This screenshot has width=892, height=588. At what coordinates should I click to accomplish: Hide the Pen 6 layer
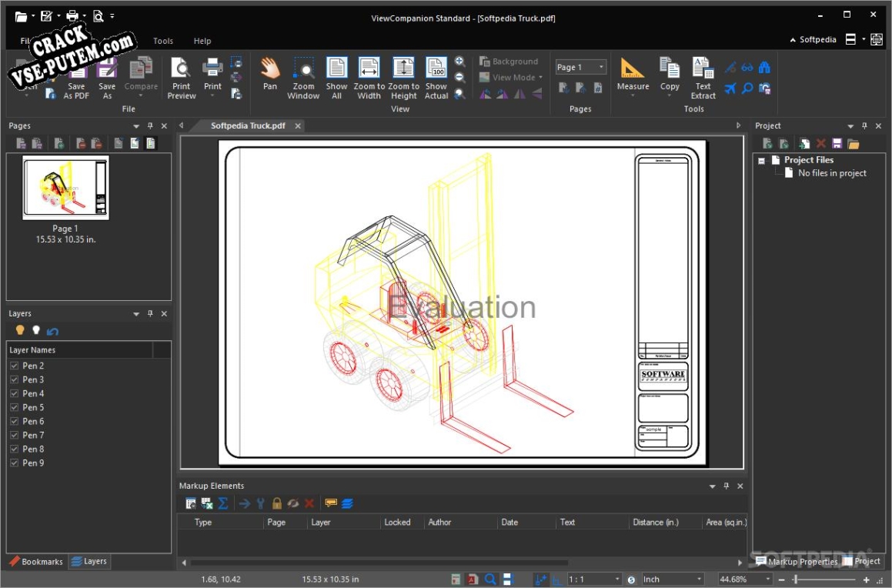pyautogui.click(x=14, y=422)
